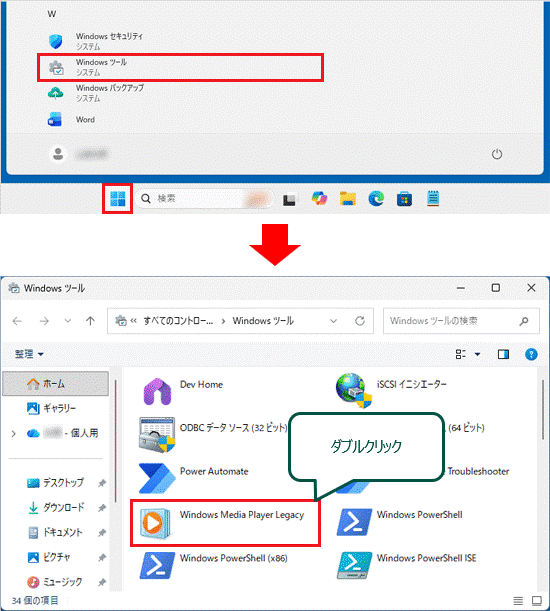The height and width of the screenshot is (611, 550).
Task: Expand address bar history dropdown
Action: pyautogui.click(x=333, y=321)
